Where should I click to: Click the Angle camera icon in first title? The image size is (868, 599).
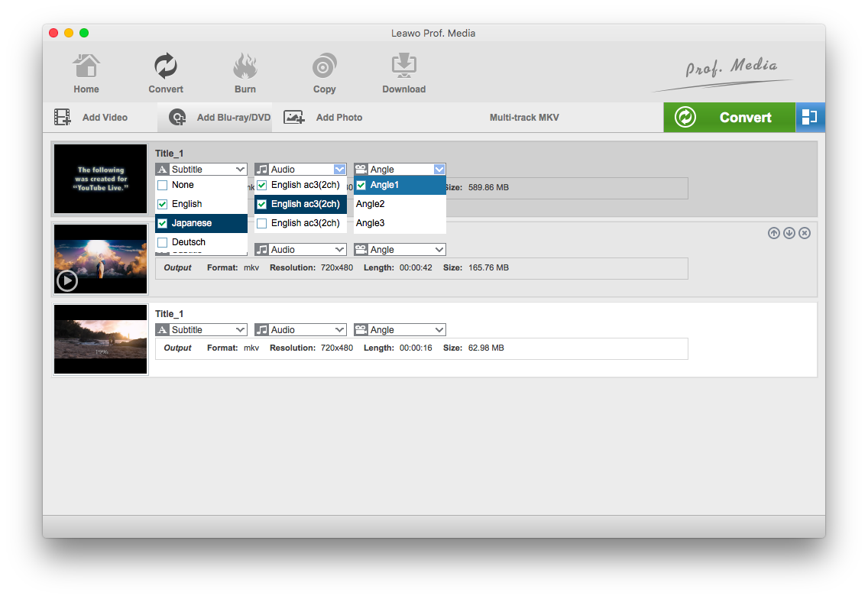(x=361, y=170)
